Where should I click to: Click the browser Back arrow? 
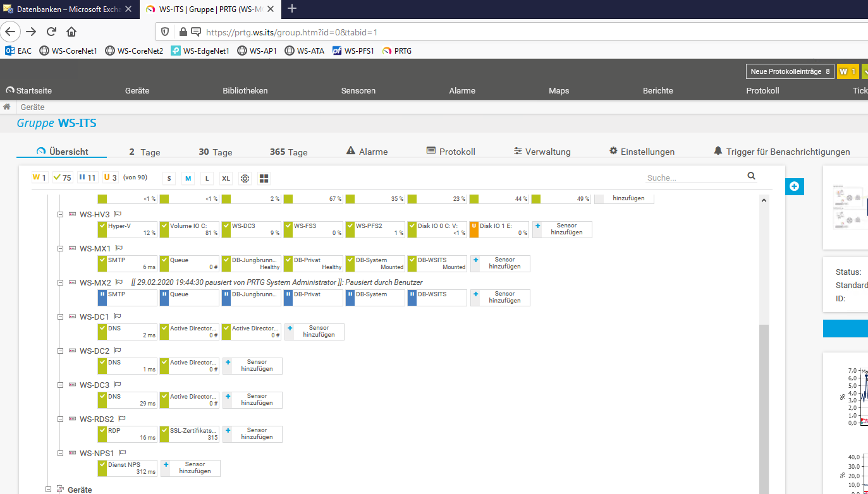click(x=10, y=32)
